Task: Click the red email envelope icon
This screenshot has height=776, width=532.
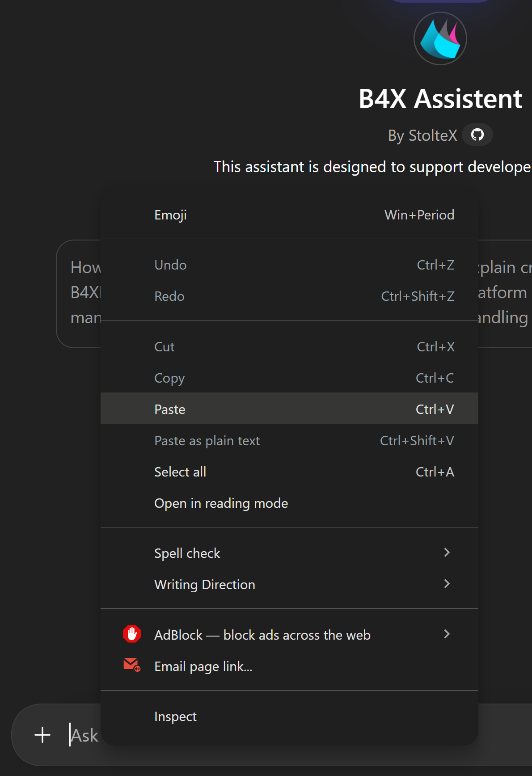Action: pos(131,665)
